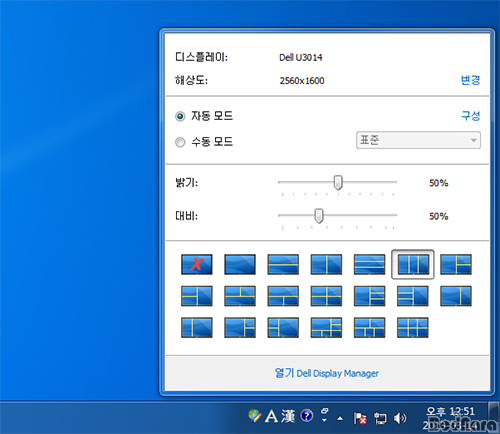Select layout with left column and four stacked right cells

tap(369, 296)
